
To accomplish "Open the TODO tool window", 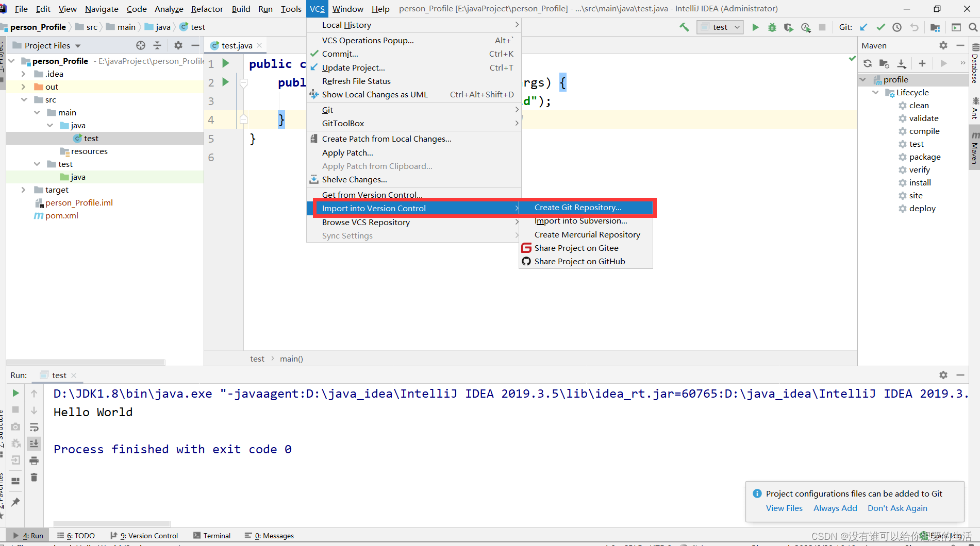I will point(76,536).
